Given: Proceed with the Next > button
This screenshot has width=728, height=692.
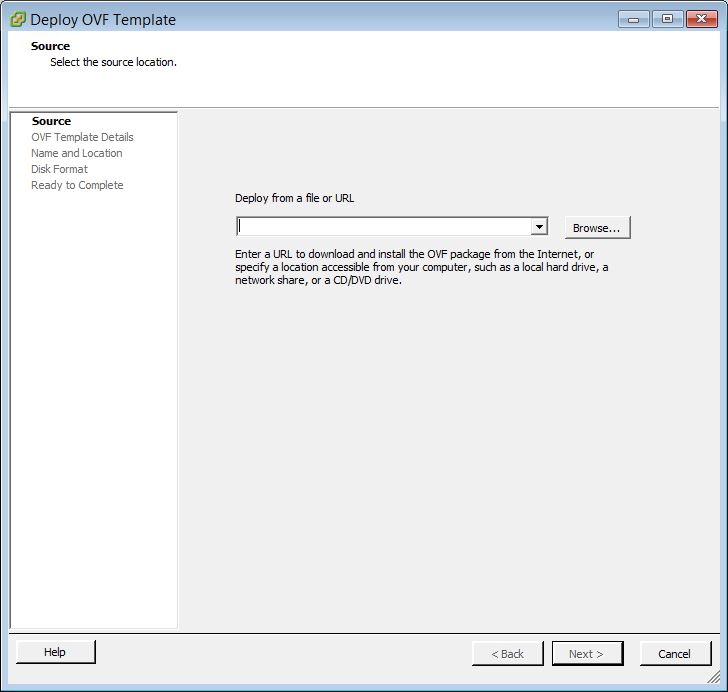Looking at the screenshot, I should tap(587, 654).
